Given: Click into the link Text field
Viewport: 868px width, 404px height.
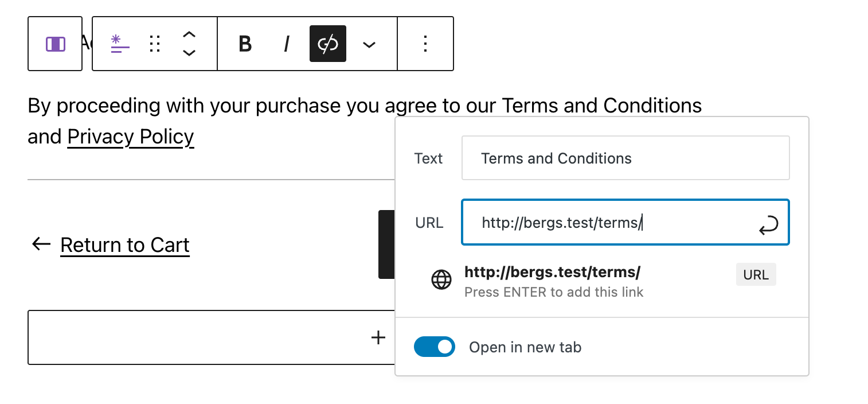Looking at the screenshot, I should tap(625, 158).
